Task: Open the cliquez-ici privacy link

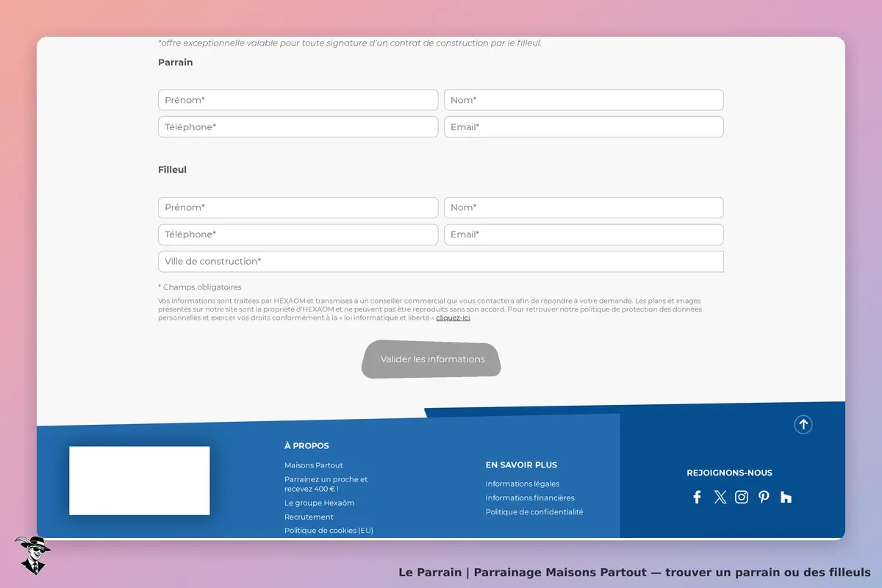Action: (453, 318)
